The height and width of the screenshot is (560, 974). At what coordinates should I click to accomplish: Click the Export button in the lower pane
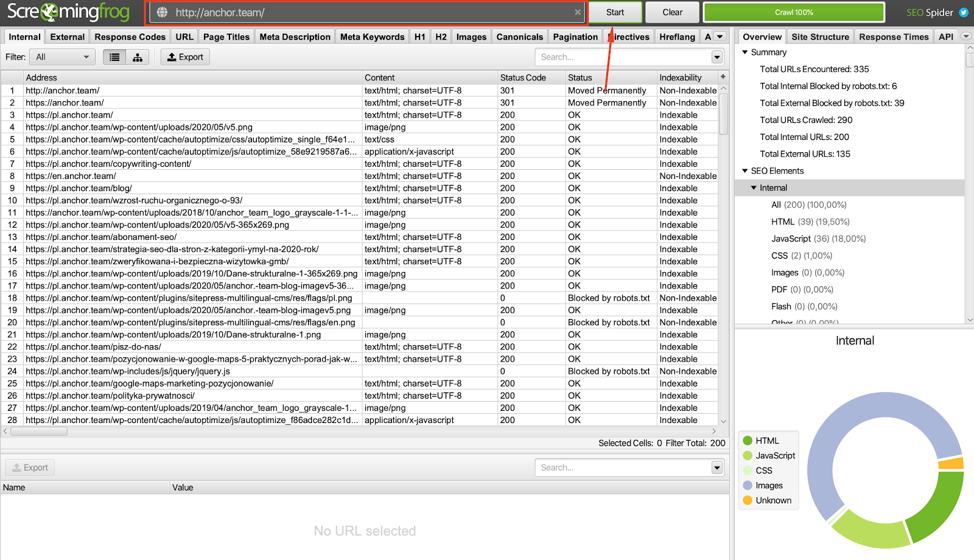[x=30, y=467]
